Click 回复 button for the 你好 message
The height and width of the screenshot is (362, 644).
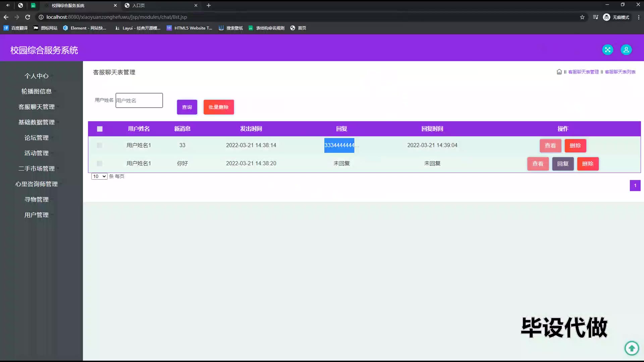pos(563,164)
